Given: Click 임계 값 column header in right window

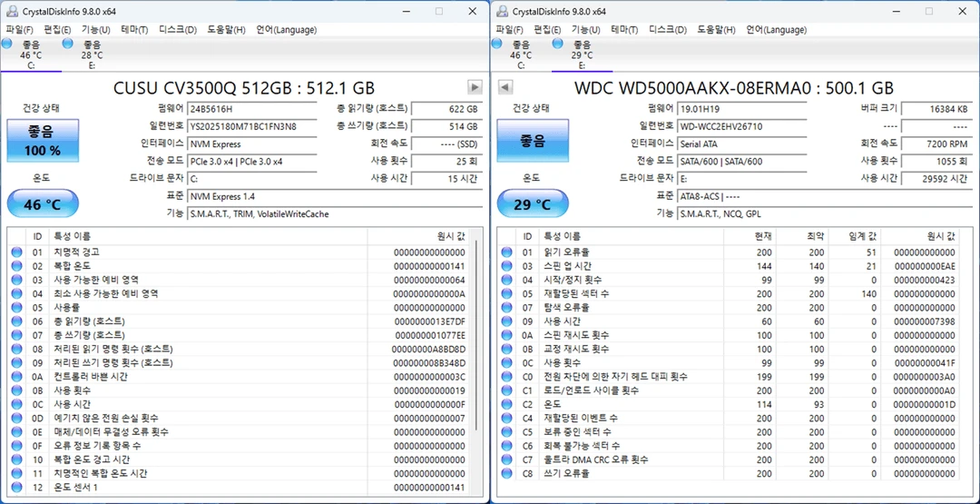Looking at the screenshot, I should point(855,236).
